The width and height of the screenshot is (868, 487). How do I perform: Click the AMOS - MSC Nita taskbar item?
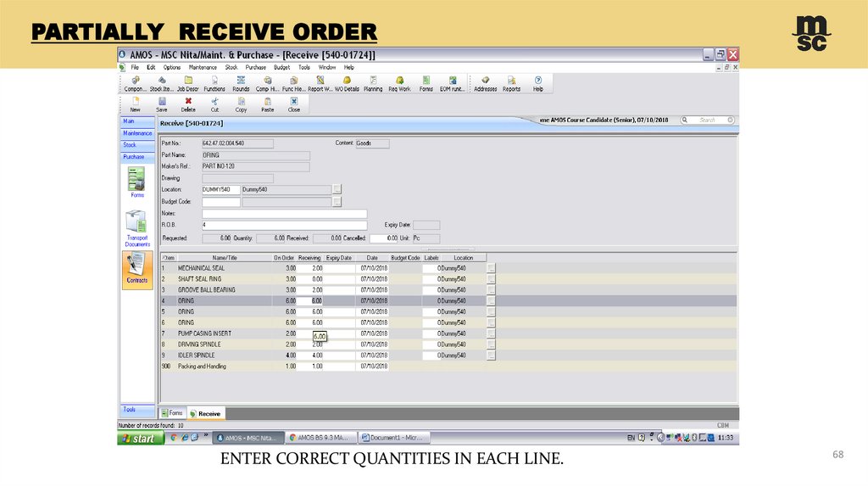point(249,438)
